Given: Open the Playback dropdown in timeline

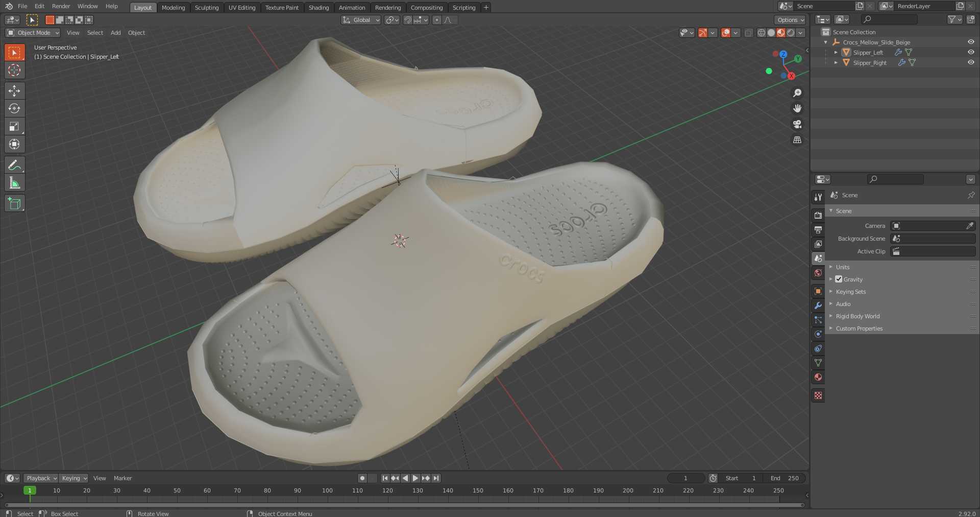Looking at the screenshot, I should (x=41, y=478).
